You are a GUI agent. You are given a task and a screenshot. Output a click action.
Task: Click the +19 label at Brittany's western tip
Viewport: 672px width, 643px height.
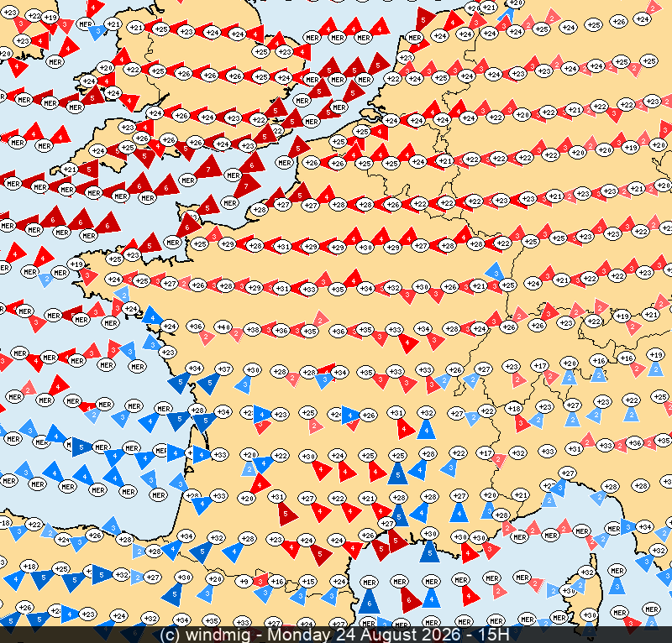(x=76, y=264)
